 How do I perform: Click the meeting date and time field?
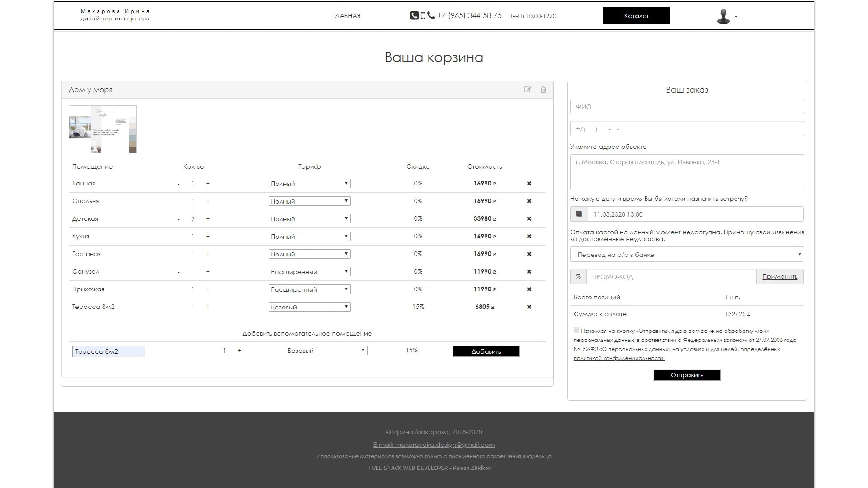click(695, 214)
